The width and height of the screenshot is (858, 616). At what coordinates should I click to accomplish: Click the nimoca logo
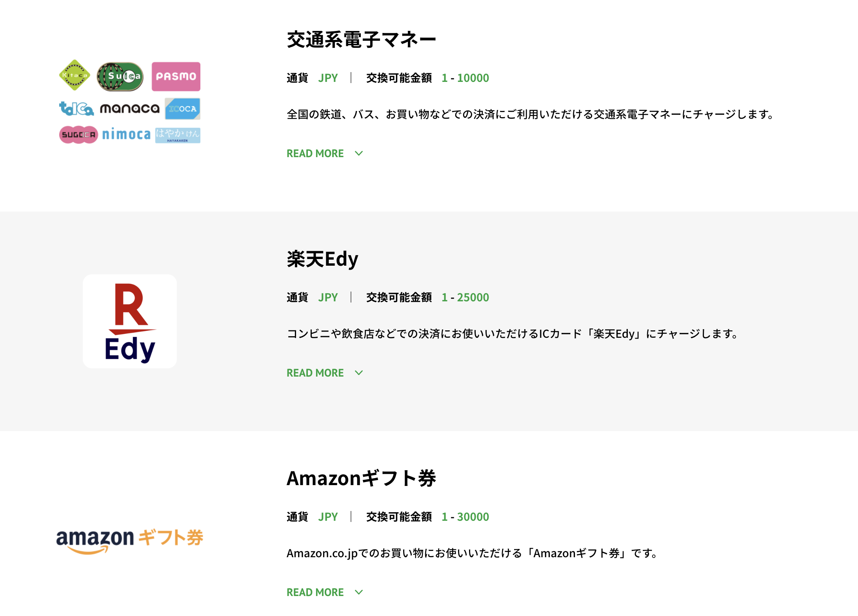pos(126,134)
